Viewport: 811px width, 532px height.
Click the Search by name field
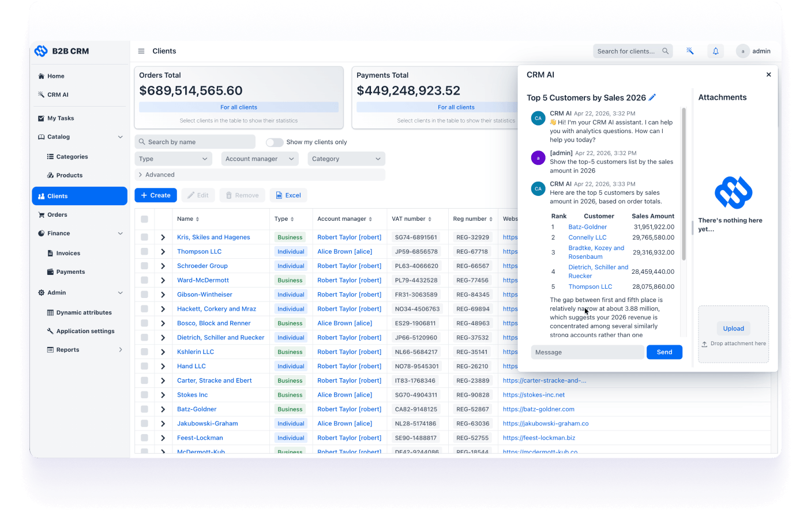195,142
